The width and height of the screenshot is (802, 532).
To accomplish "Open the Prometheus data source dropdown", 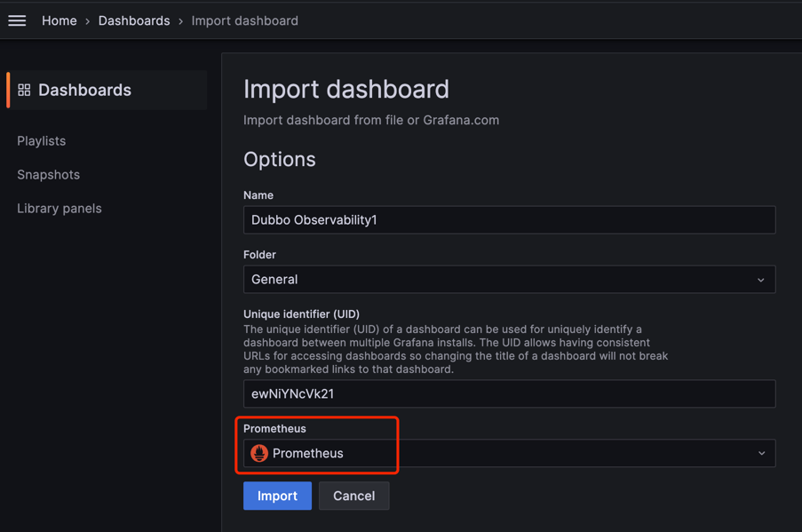I will [x=509, y=453].
